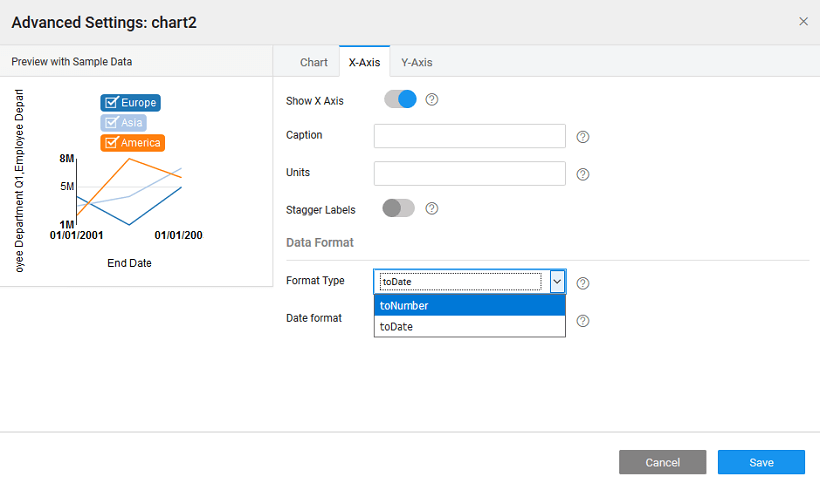Click help icon next to Show X Axis
820x490 pixels.
[432, 100]
